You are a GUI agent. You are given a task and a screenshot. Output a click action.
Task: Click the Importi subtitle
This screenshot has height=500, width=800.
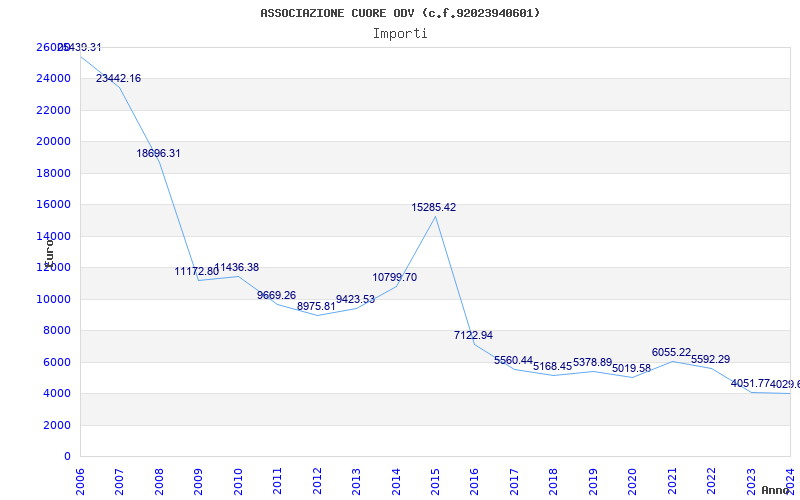pos(400,34)
